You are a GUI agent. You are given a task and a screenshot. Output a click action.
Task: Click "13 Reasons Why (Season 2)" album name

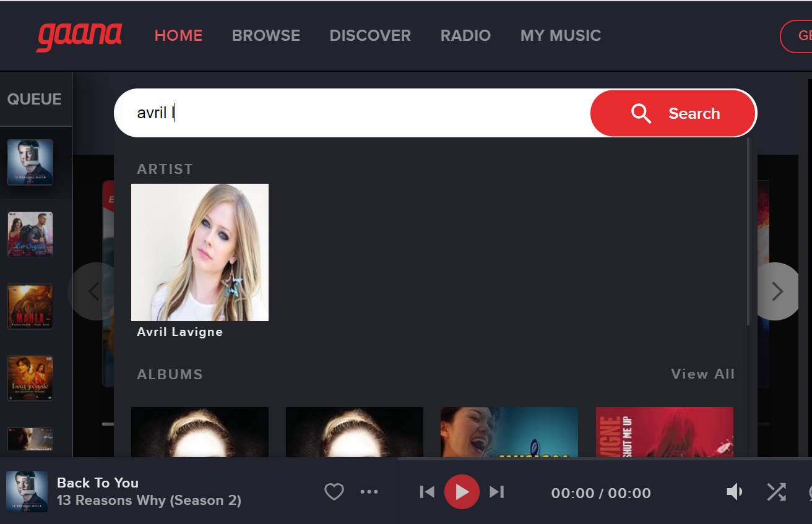[149, 500]
